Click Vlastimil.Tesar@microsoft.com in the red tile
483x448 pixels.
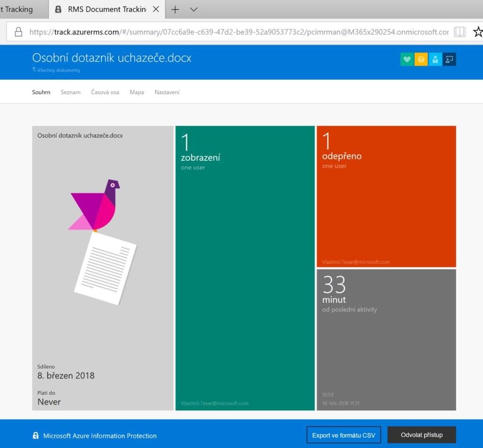click(x=356, y=262)
